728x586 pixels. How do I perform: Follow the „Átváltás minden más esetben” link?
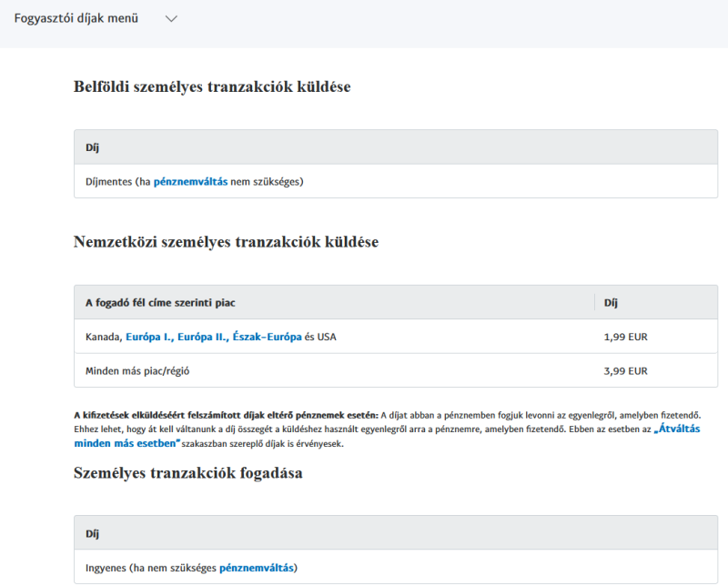[x=387, y=436]
